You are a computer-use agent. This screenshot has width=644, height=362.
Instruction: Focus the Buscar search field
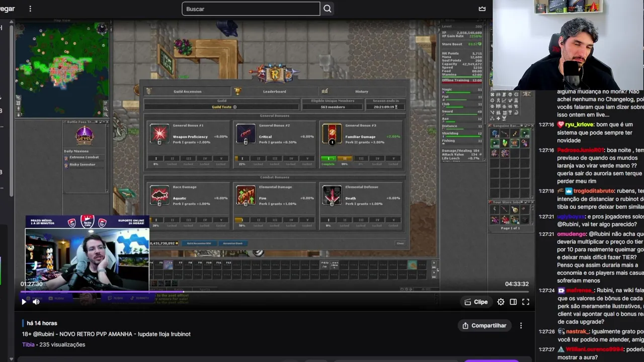[x=251, y=9]
